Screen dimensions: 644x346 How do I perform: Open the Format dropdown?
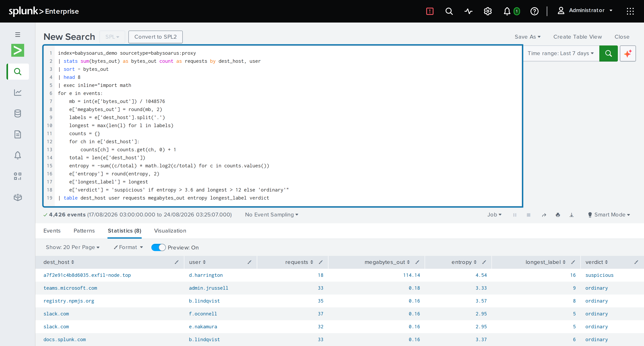click(x=128, y=247)
